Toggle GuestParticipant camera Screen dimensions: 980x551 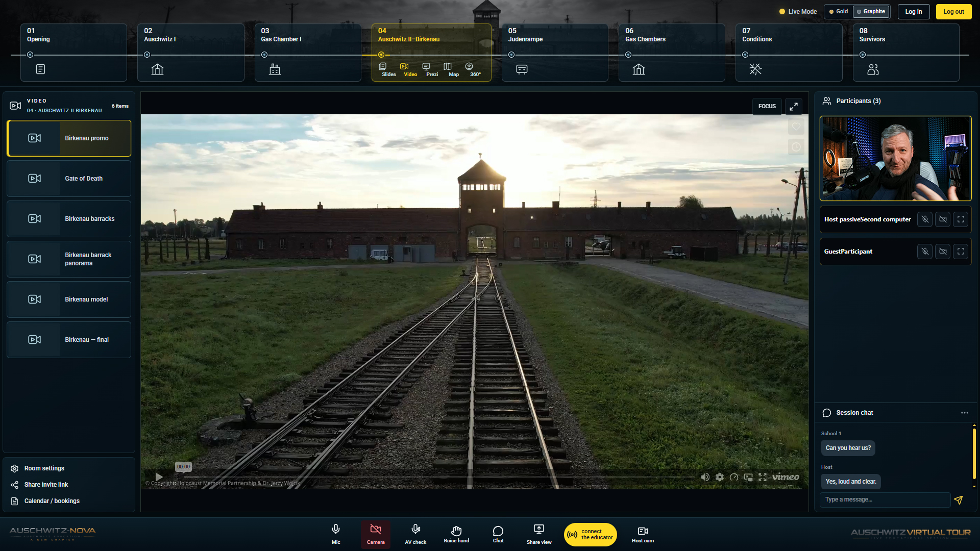[x=943, y=252]
